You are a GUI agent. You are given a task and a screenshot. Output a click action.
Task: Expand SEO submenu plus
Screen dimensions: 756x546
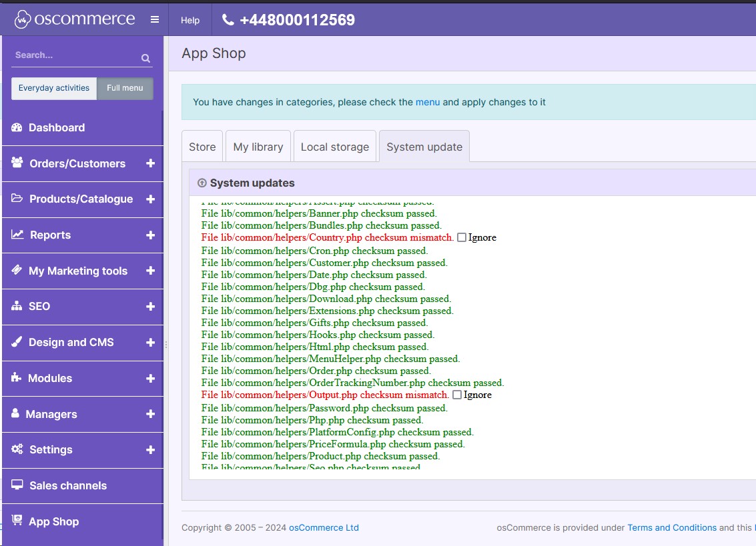[150, 307]
